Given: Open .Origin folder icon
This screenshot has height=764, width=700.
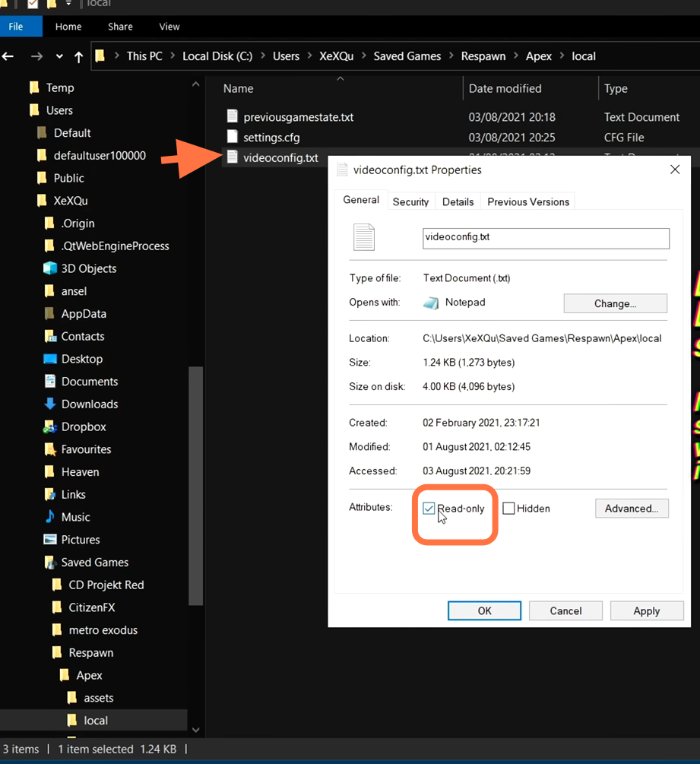Looking at the screenshot, I should [49, 223].
